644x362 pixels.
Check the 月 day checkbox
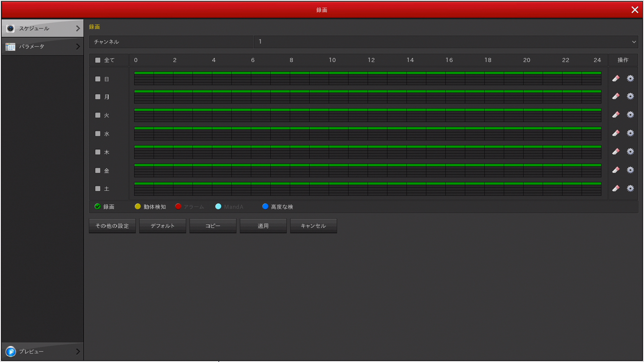(98, 97)
